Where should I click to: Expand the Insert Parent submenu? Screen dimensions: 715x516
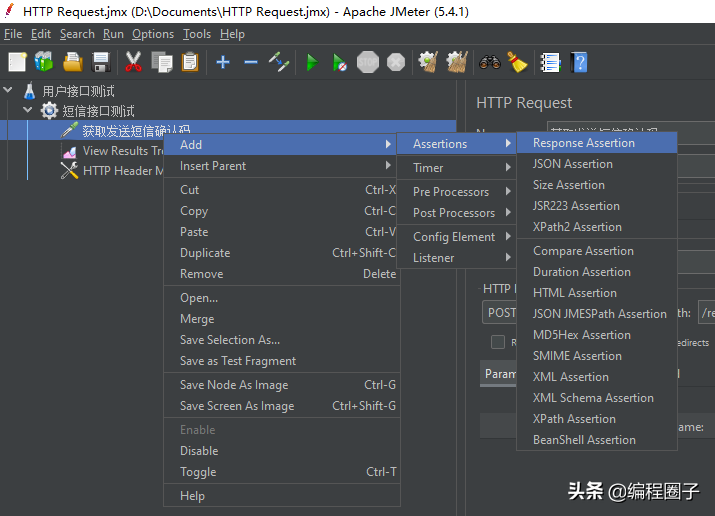click(x=282, y=166)
